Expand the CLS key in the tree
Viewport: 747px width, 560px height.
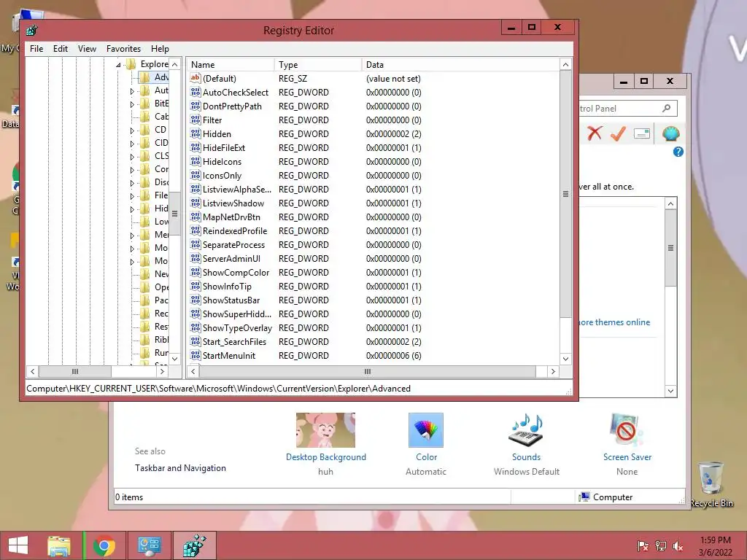(x=132, y=156)
